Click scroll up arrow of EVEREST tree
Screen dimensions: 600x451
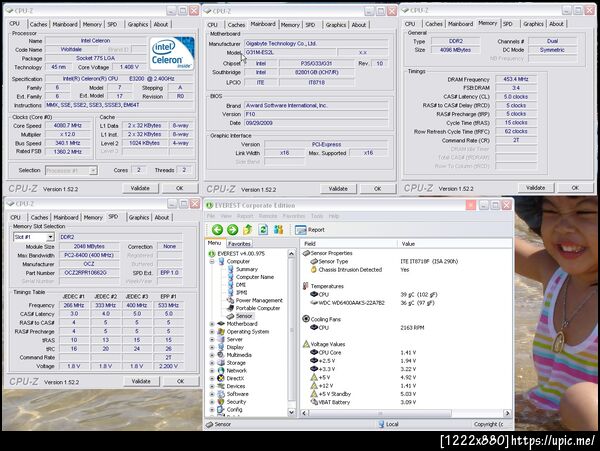pos(291,254)
